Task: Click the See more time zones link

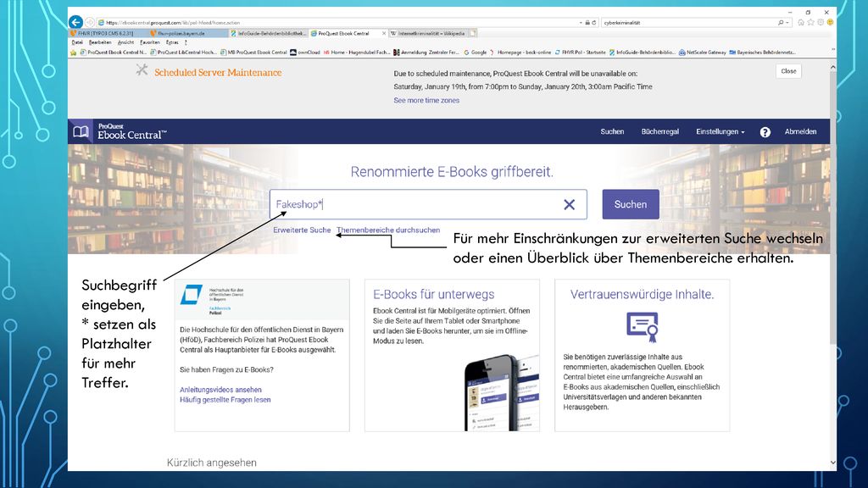Action: tap(426, 101)
